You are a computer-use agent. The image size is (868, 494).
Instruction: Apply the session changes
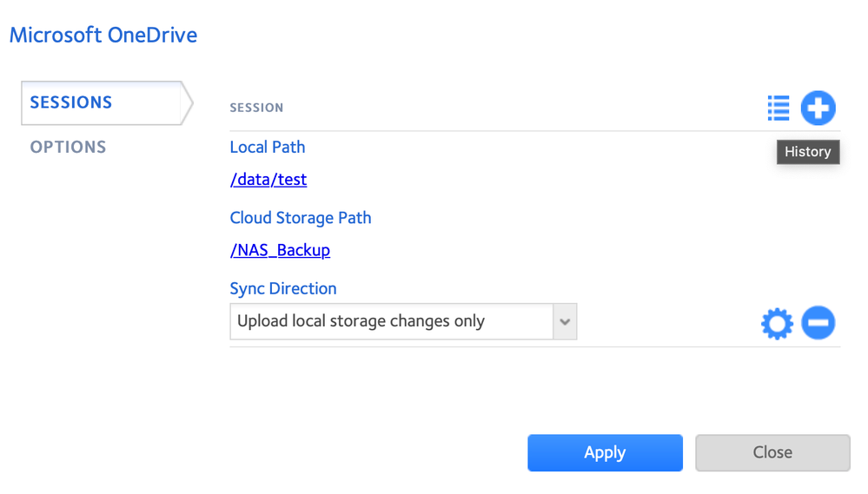pos(605,452)
